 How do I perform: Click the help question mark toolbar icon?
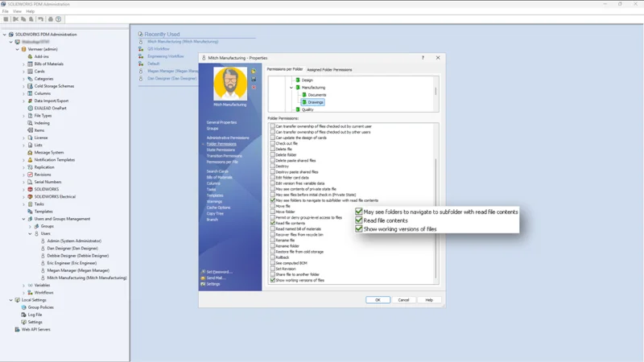(58, 19)
